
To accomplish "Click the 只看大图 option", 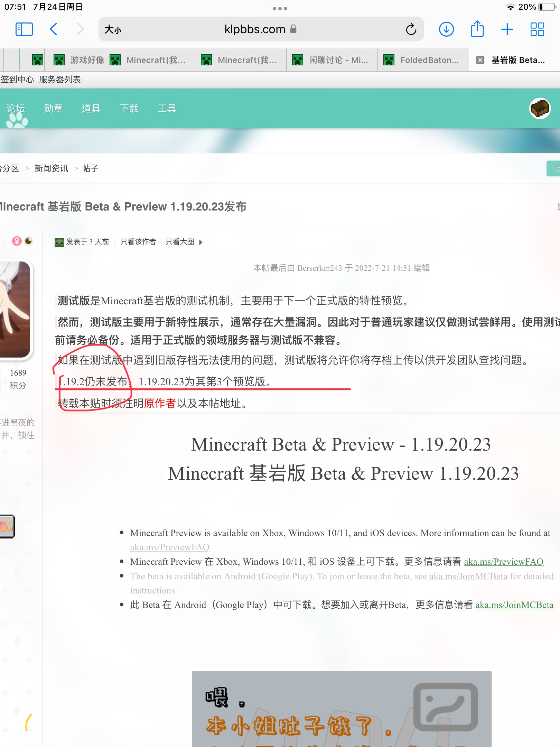I will [x=180, y=242].
